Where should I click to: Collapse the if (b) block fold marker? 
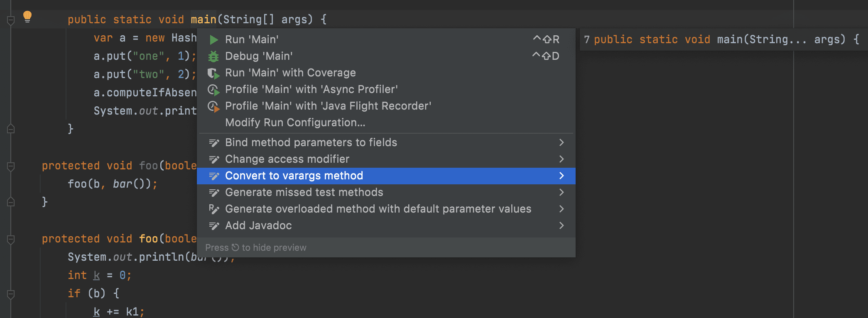(11, 294)
